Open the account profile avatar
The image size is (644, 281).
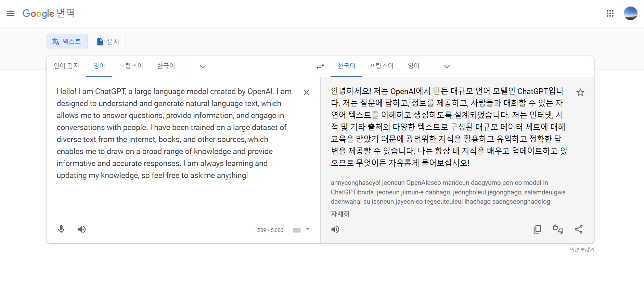click(630, 13)
